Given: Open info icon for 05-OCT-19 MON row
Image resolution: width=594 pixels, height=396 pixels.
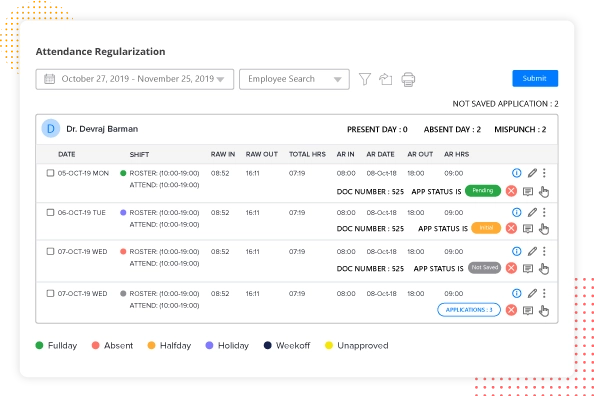Looking at the screenshot, I should 516,173.
